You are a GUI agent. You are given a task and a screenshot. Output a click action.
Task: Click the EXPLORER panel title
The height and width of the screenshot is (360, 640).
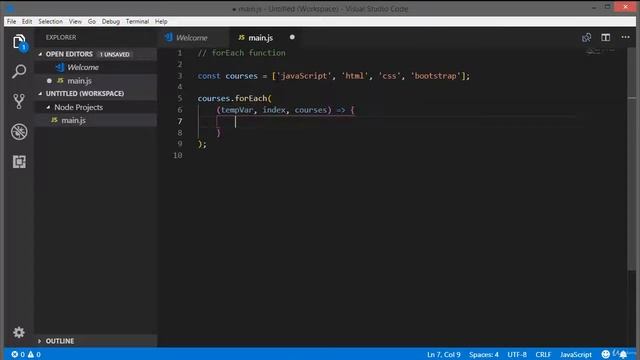tap(61, 37)
